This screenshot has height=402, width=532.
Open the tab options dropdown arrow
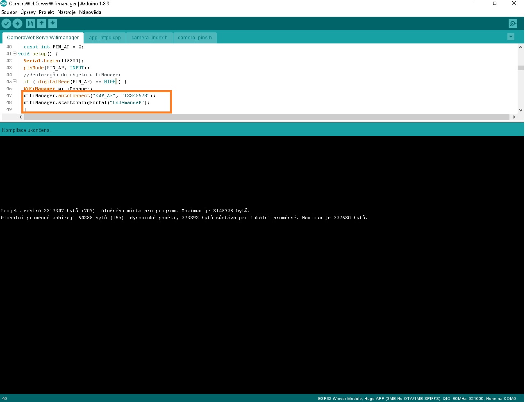[x=511, y=37]
